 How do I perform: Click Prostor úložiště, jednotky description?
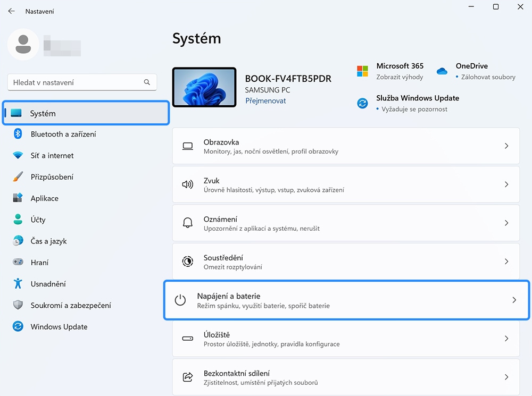click(271, 344)
